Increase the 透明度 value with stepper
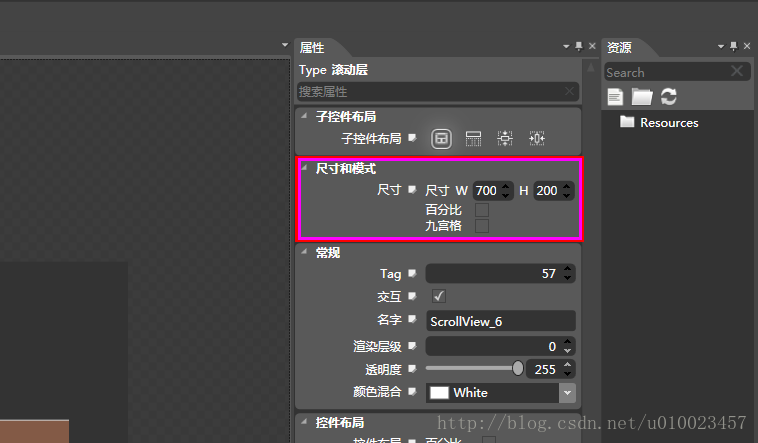The image size is (758, 443). (568, 364)
